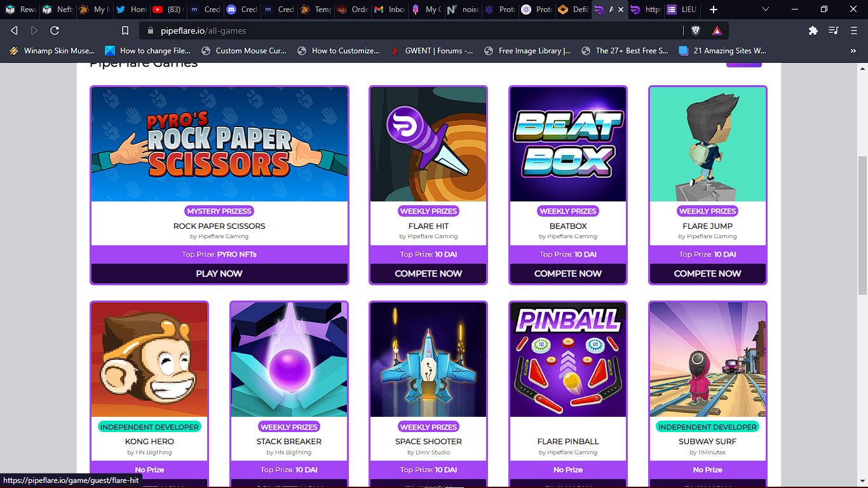The image size is (868, 488).
Task: Open the media playlist control icon
Action: pos(833,30)
